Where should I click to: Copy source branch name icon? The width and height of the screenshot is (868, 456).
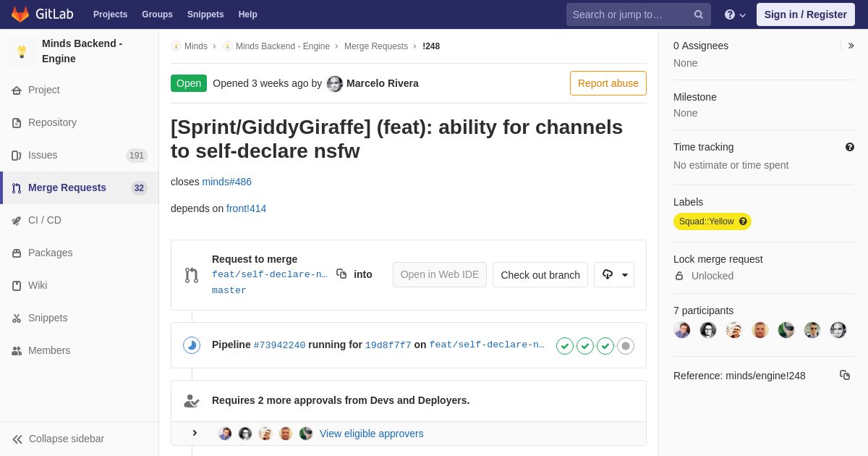pos(341,274)
